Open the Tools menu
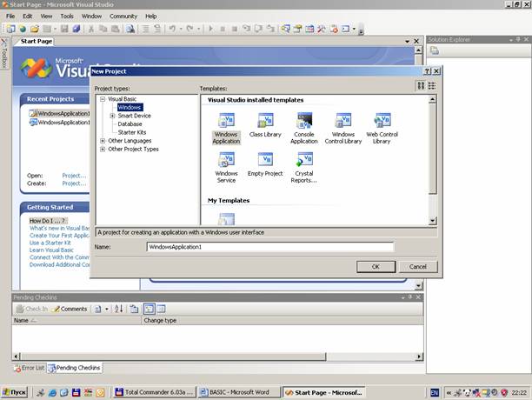Image resolution: width=532 pixels, height=400 pixels. point(67,17)
